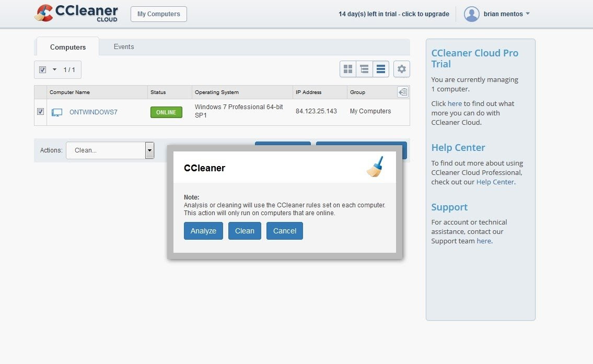
Task: Click the broom icon in CCleaner dialog
Action: point(375,167)
